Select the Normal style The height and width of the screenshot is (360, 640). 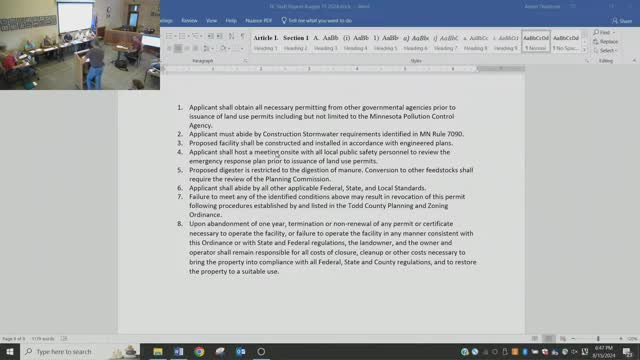pyautogui.click(x=536, y=42)
